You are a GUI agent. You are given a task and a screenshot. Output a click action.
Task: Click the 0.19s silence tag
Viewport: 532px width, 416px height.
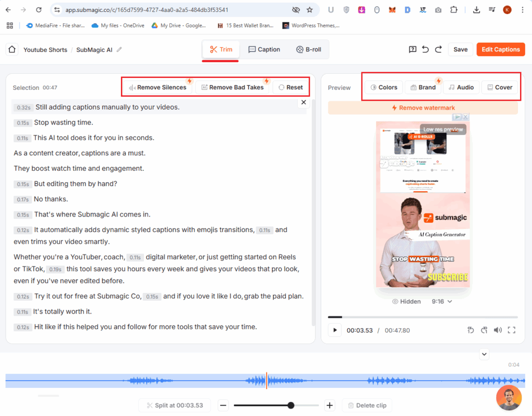coord(55,269)
